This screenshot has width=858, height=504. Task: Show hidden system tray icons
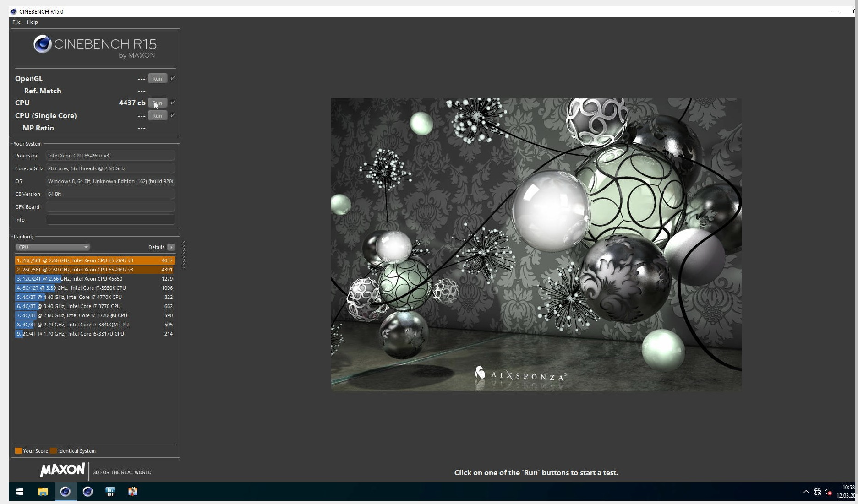[806, 492]
